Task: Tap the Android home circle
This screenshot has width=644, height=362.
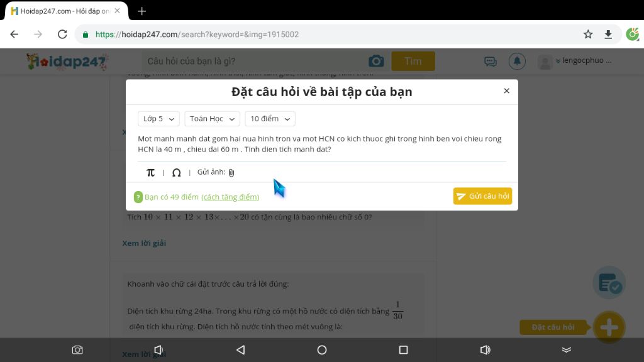Action: tap(322, 349)
